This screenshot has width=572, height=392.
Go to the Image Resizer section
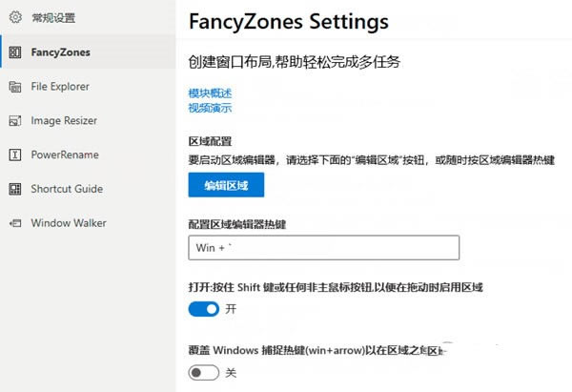(64, 121)
